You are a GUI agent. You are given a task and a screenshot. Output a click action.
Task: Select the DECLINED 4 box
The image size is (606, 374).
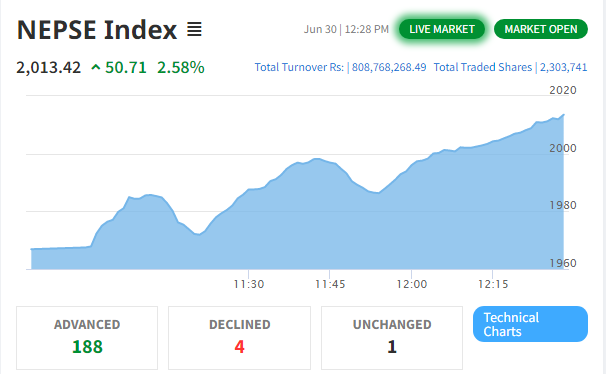coord(239,338)
